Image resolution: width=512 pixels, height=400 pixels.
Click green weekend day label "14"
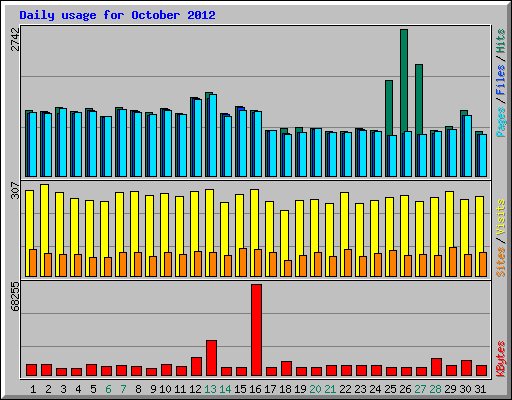click(x=225, y=389)
